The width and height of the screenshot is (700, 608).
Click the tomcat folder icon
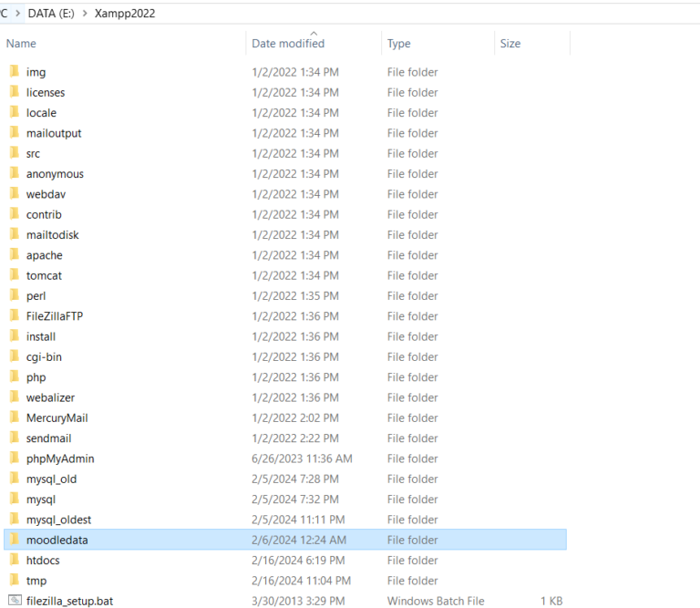15,275
